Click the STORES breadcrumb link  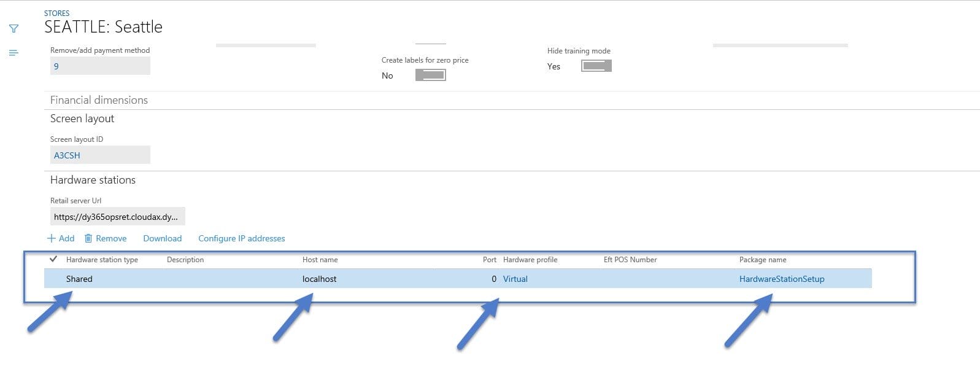point(56,13)
